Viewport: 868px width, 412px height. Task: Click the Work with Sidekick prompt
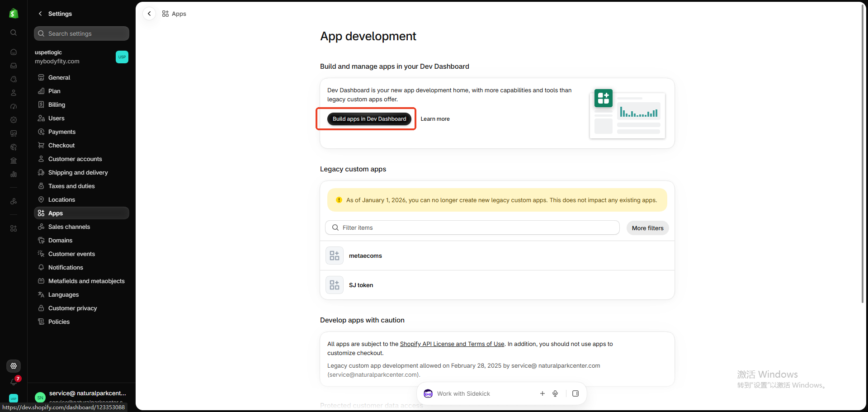tap(463, 393)
